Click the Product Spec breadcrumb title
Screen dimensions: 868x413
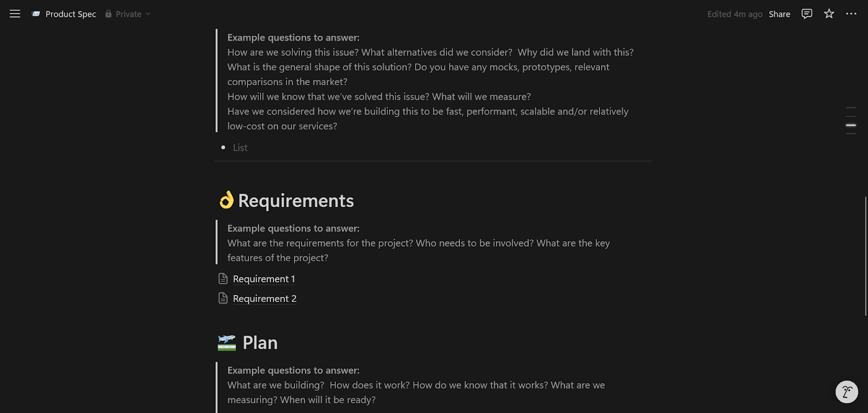[x=71, y=14]
